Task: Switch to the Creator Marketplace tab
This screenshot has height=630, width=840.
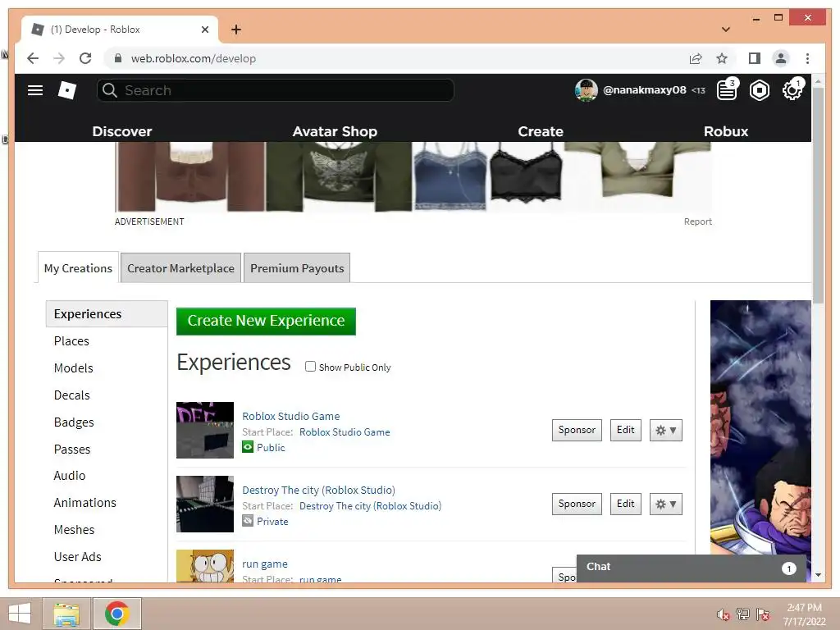Action: pos(180,268)
